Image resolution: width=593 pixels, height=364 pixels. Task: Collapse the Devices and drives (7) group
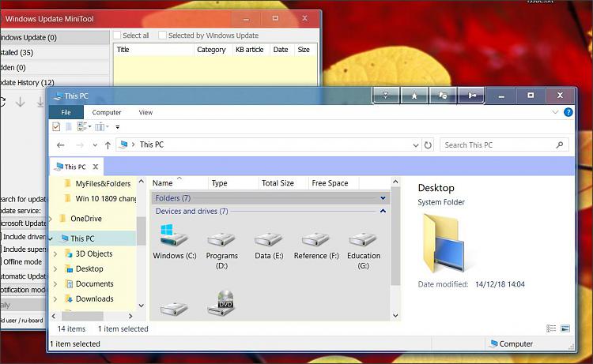coord(383,211)
